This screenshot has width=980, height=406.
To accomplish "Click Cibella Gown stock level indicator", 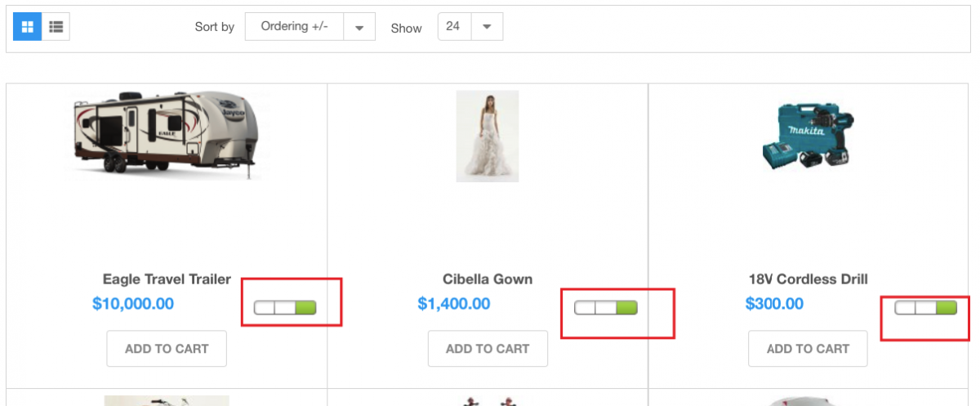I will pyautogui.click(x=606, y=307).
